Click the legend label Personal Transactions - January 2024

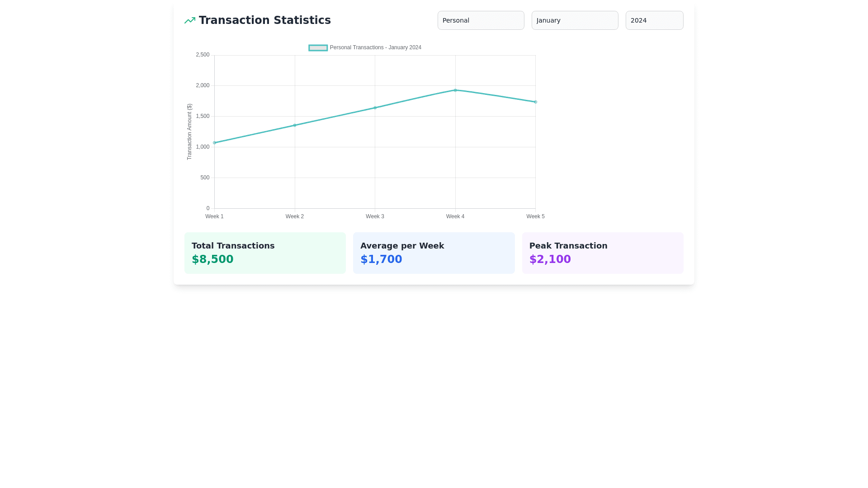375,47
